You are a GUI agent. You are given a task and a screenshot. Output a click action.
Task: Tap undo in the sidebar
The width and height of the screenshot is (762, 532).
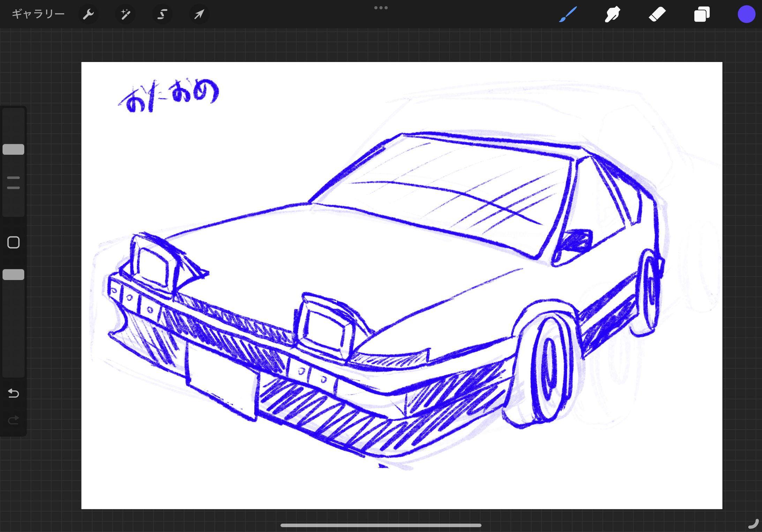(13, 393)
